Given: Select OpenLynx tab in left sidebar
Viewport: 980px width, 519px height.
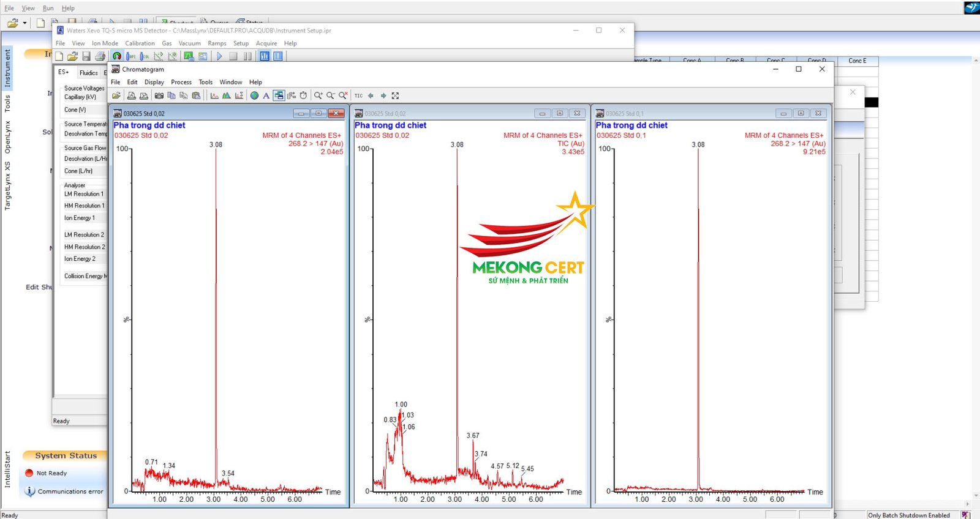Looking at the screenshot, I should (7, 137).
